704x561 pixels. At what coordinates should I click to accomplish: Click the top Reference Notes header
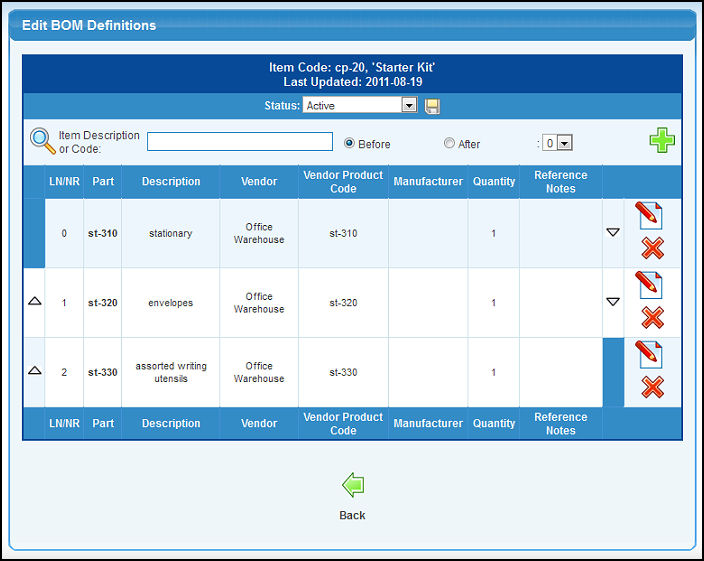click(x=561, y=182)
